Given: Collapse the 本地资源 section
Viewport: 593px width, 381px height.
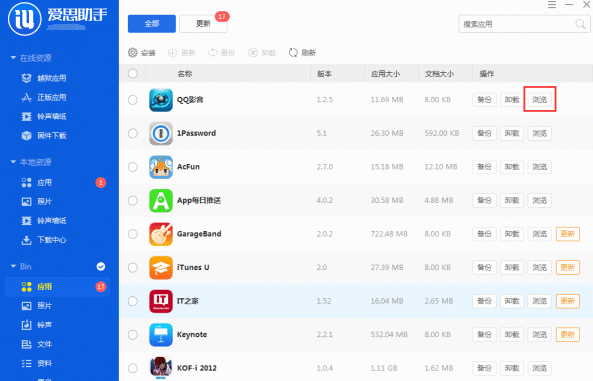Looking at the screenshot, I should point(13,162).
